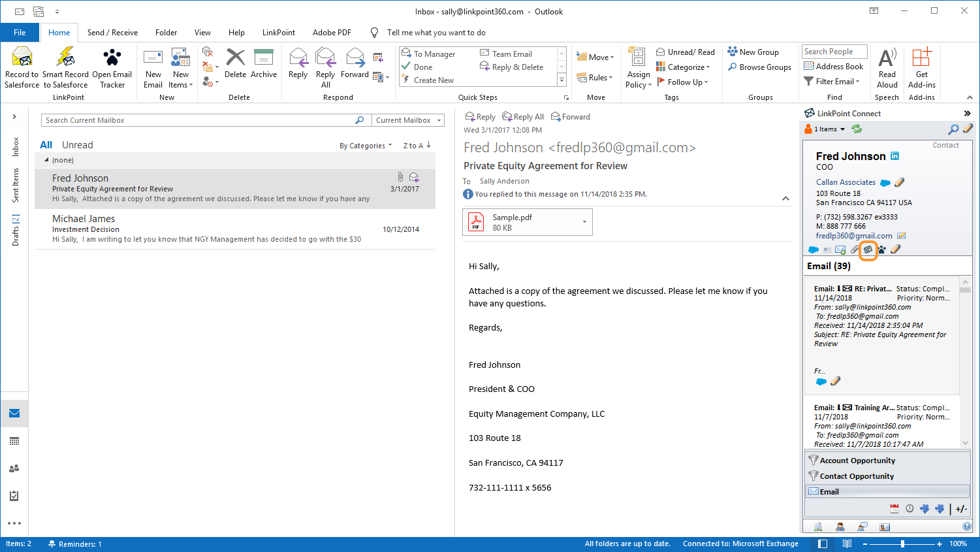Click zoom out minus button
980x552 pixels.
tap(865, 544)
